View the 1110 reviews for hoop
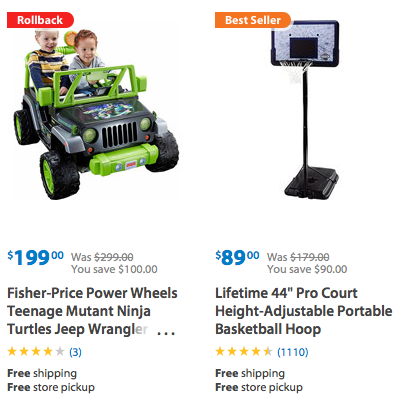Screen dimensions: 398x404 [x=293, y=352]
